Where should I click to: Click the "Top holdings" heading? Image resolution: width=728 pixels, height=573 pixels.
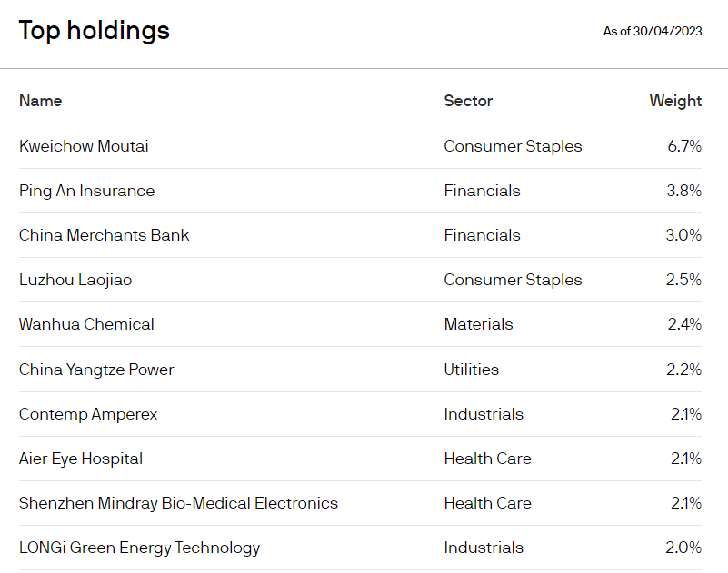coord(94,31)
